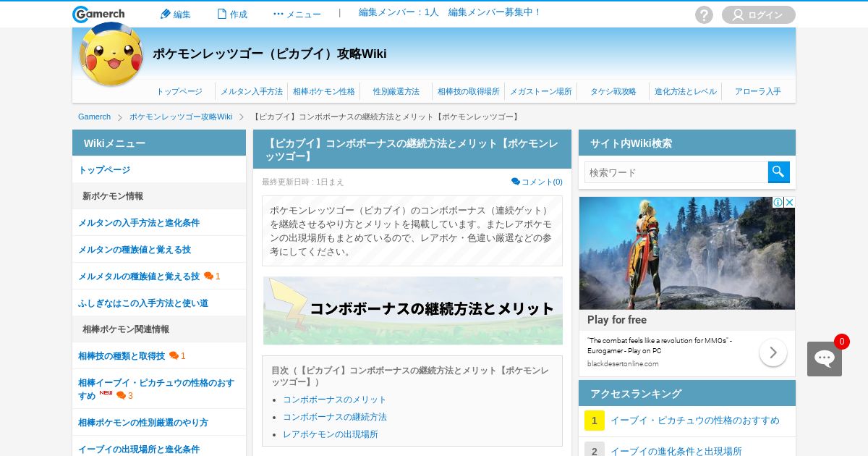Image resolution: width=868 pixels, height=456 pixels.
Task: Click the Play for free ad image
Action: click(x=687, y=253)
